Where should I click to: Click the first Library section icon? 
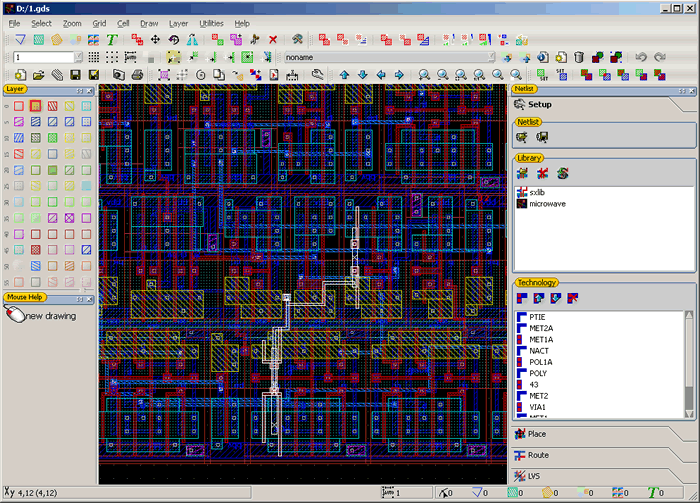(522, 173)
